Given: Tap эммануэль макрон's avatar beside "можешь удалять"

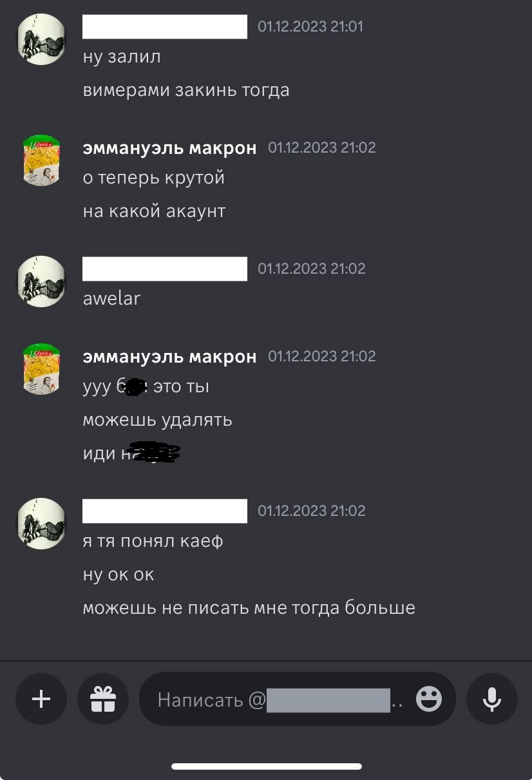Looking at the screenshot, I should pos(41,369).
